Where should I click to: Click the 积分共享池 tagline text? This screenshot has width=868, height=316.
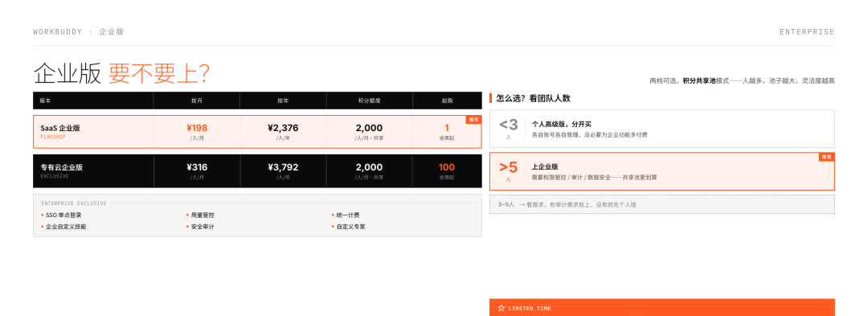[699, 80]
